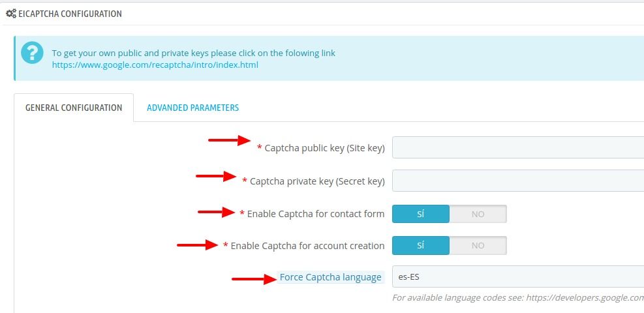Focus the Captcha private key input field
The width and height of the screenshot is (644, 313).
click(518, 181)
